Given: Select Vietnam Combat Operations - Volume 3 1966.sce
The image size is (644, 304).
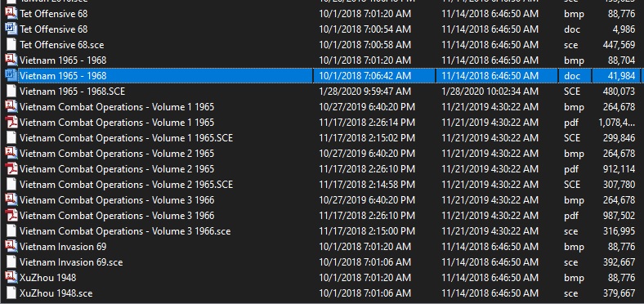Looking at the screenshot, I should pos(125,231).
